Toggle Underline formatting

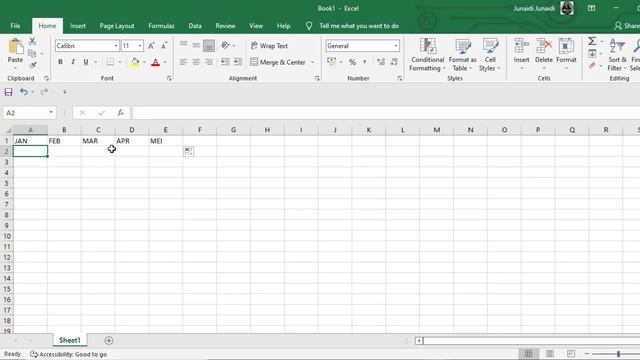click(x=86, y=62)
